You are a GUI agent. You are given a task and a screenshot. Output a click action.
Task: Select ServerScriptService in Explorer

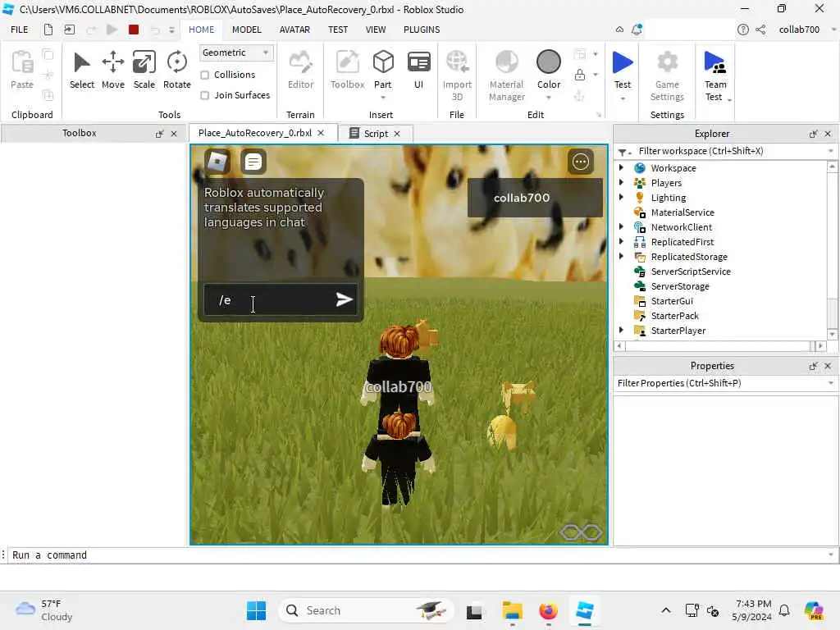tap(691, 272)
